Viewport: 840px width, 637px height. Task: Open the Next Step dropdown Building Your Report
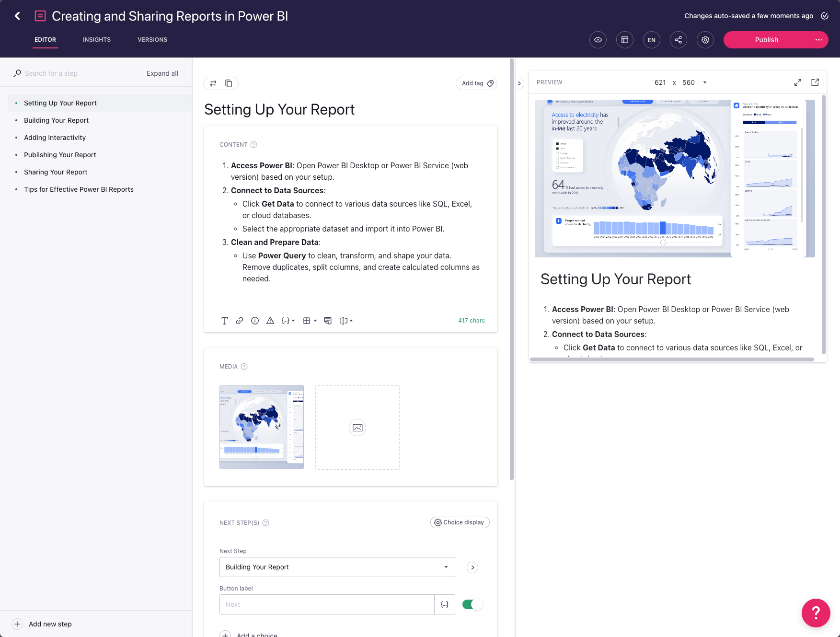point(337,567)
